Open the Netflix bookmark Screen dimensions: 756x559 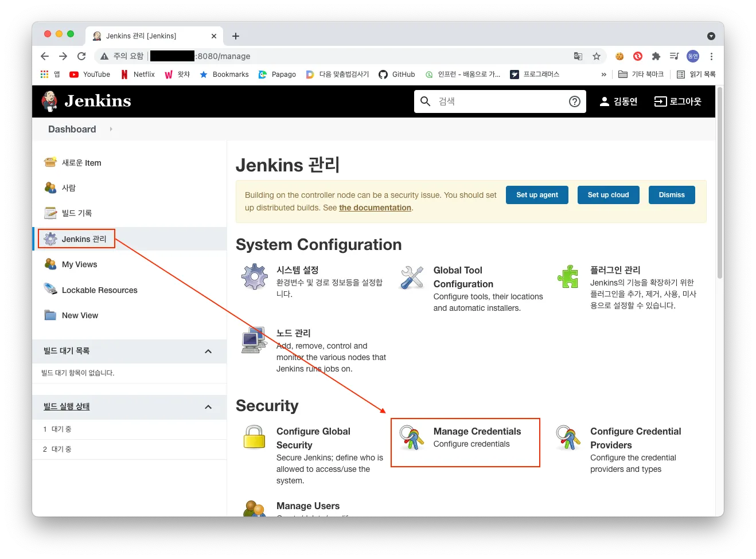tap(138, 75)
